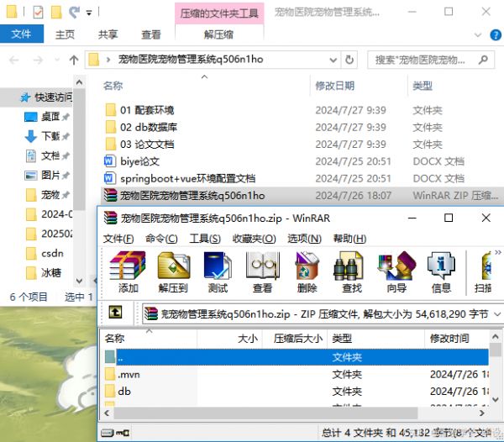The image size is (504, 442).
Task: Switch to the 主页 ribbon tab
Action: coord(65,34)
